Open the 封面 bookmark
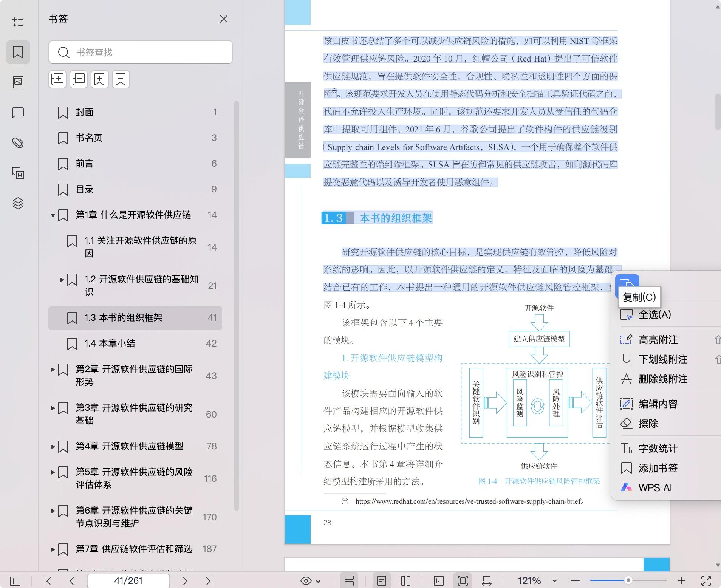This screenshot has width=721, height=588. pyautogui.click(x=135, y=112)
